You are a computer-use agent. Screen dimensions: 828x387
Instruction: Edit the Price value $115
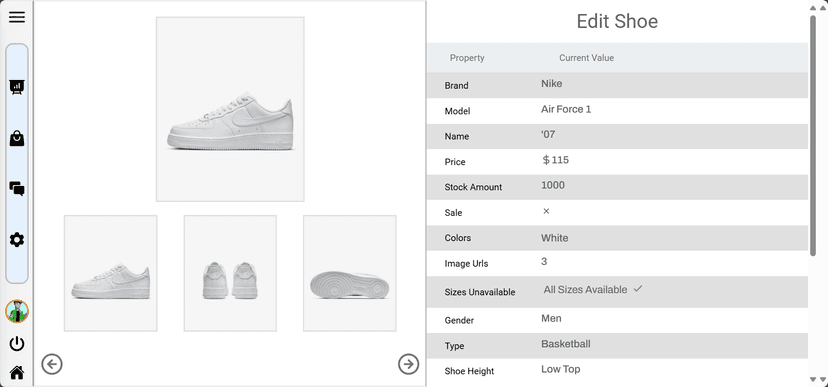556,160
